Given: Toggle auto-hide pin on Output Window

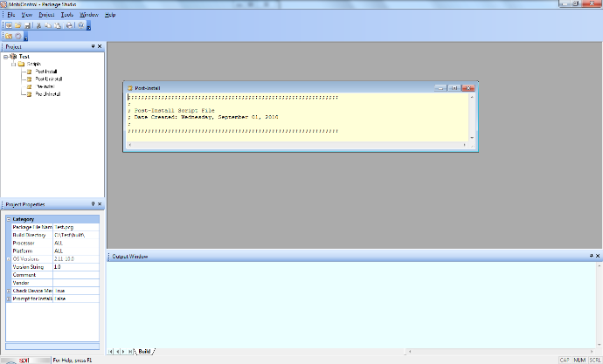Looking at the screenshot, I should 591,256.
